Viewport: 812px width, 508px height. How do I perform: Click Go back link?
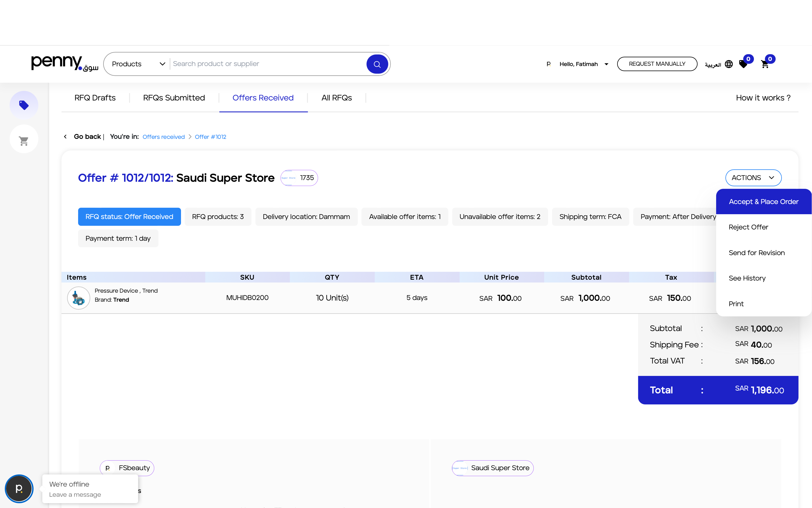tap(87, 136)
